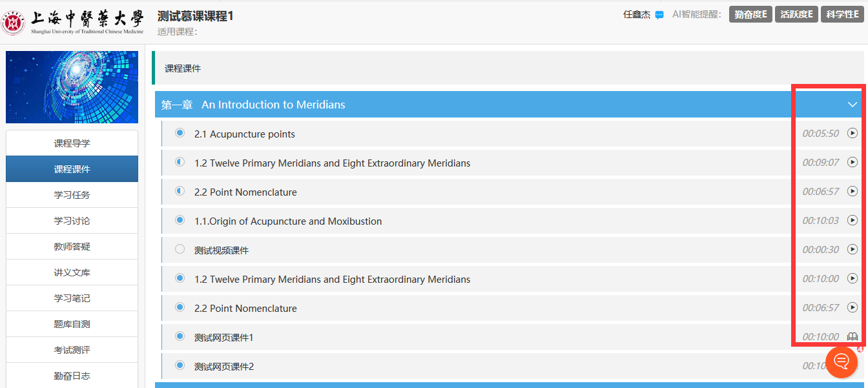Switch to 学习任务 in the sidebar
868x388 pixels.
click(x=72, y=195)
